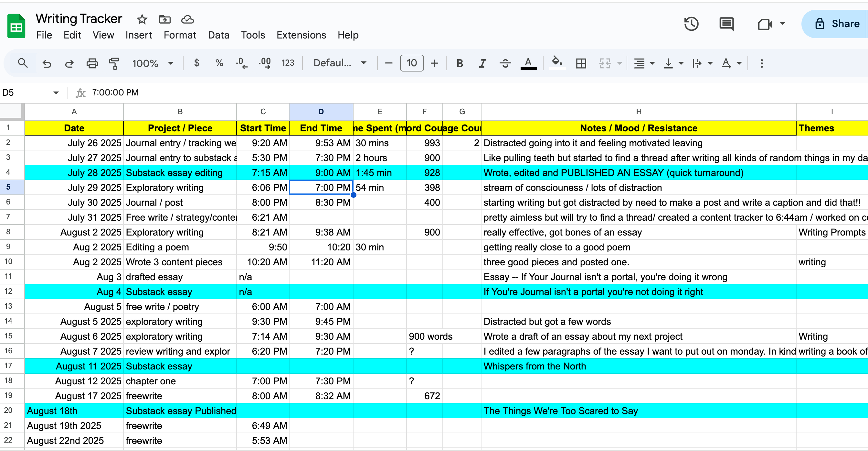868x451 pixels.
Task: Star the Writing Tracker document
Action: (142, 19)
